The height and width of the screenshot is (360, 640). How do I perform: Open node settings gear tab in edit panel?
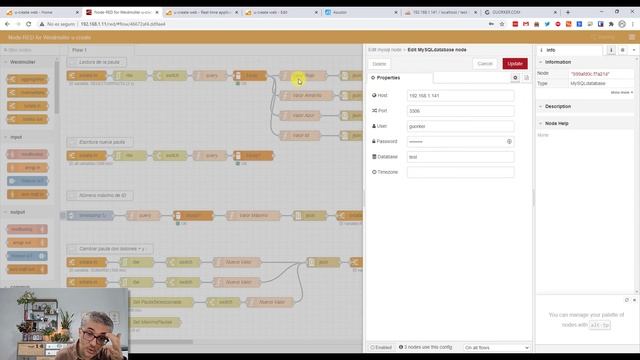515,78
